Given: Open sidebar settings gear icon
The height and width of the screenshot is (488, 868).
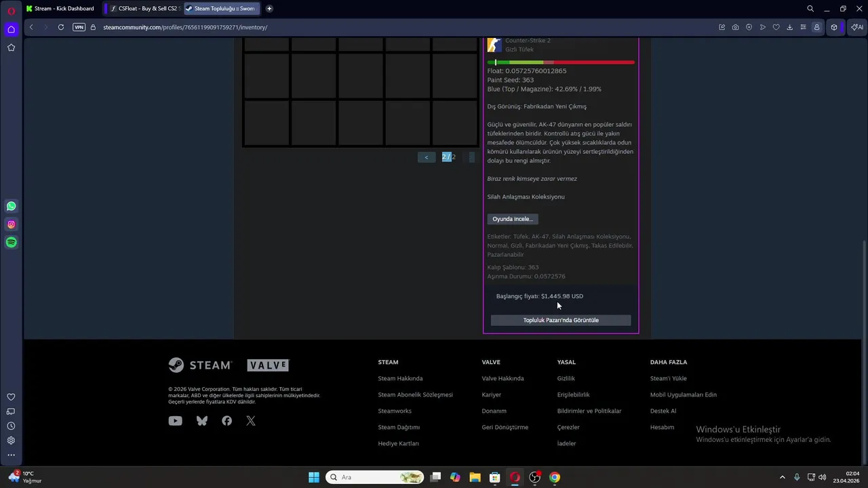Looking at the screenshot, I should pos(11,441).
